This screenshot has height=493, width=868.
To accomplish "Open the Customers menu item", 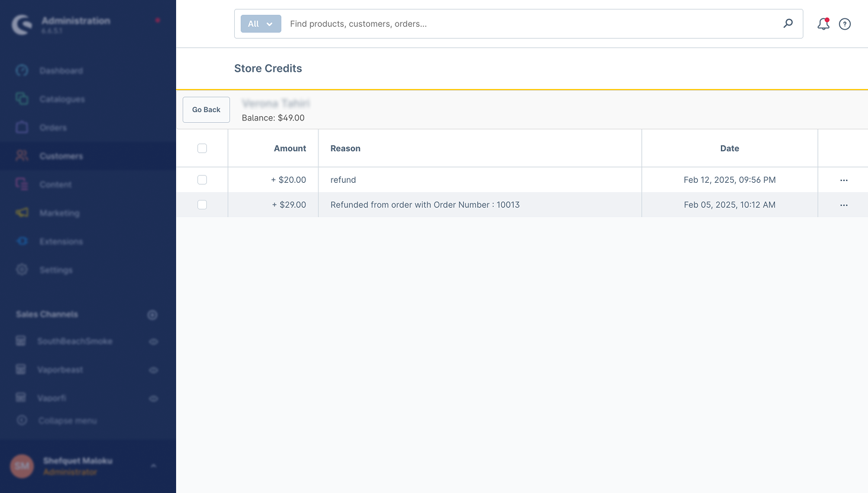I will (x=61, y=156).
